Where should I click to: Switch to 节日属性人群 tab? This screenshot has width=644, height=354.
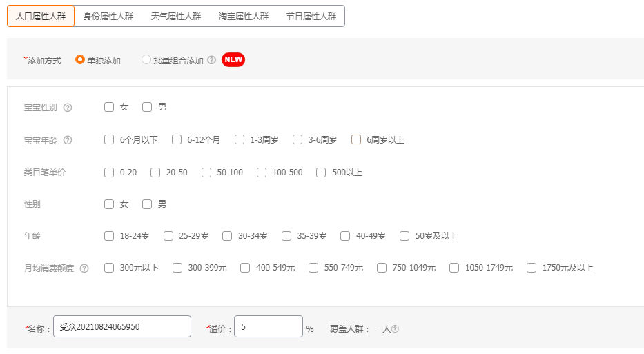tap(311, 16)
